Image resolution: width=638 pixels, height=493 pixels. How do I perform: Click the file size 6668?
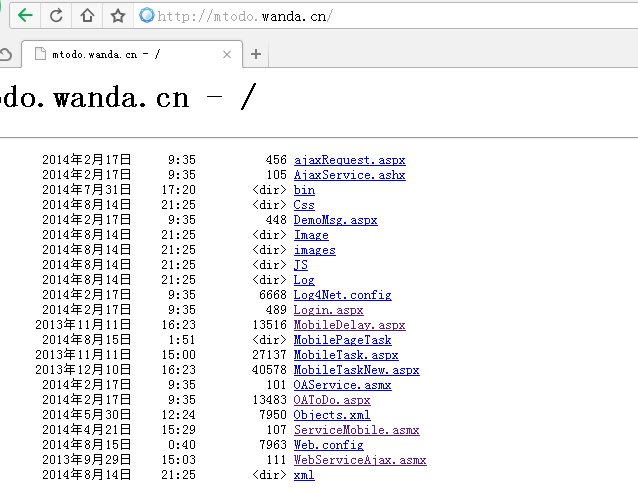(x=273, y=294)
